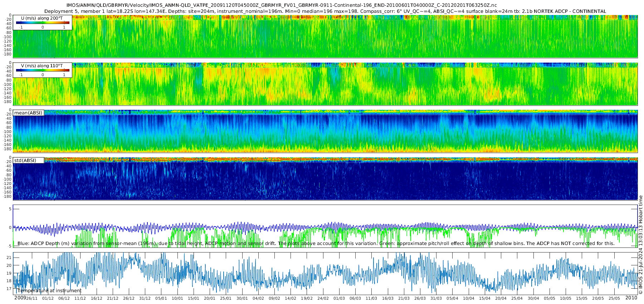Click the 'Temperature at instrument' label
The width and height of the screenshot is (644, 304).
coord(49,290)
